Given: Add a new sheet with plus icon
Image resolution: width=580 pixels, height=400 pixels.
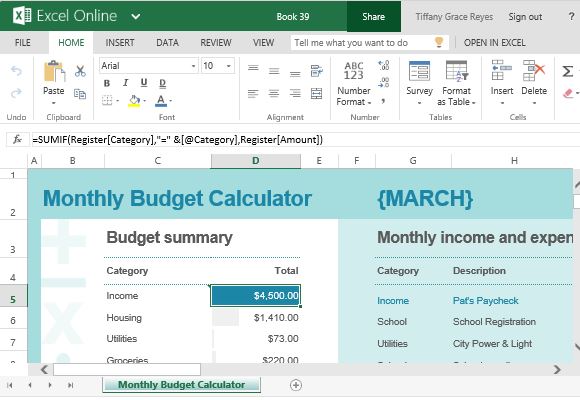Looking at the screenshot, I should (x=296, y=385).
